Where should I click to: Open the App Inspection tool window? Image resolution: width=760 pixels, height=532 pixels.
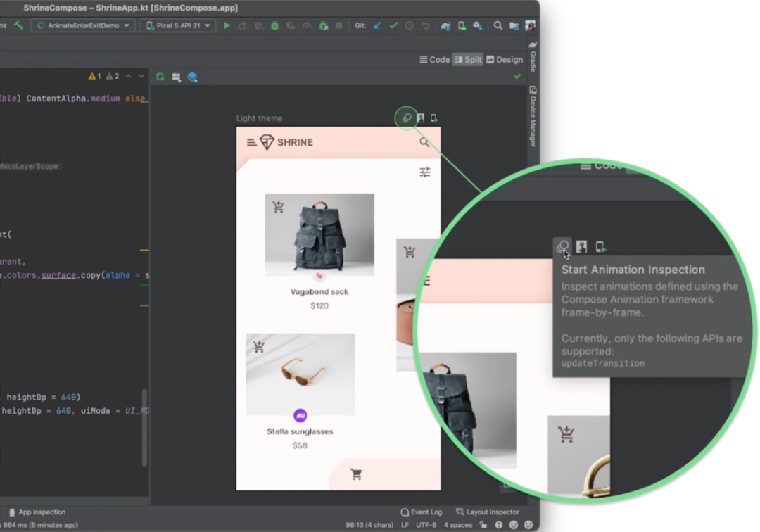37,512
